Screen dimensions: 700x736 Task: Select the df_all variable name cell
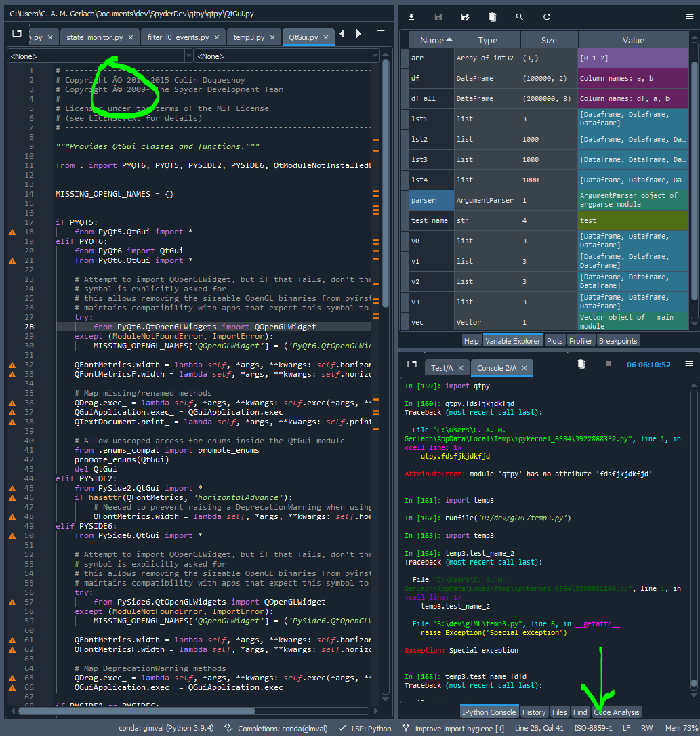(432, 98)
